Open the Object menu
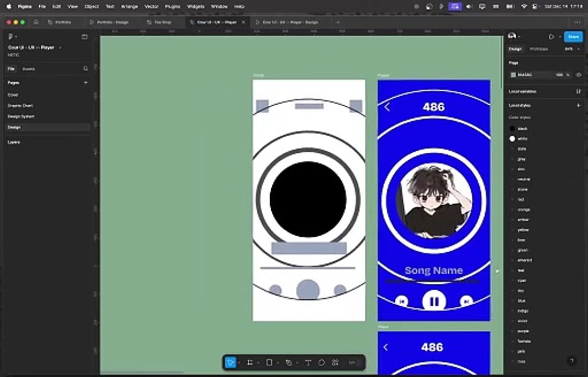This screenshot has height=377, width=588. coord(92,6)
